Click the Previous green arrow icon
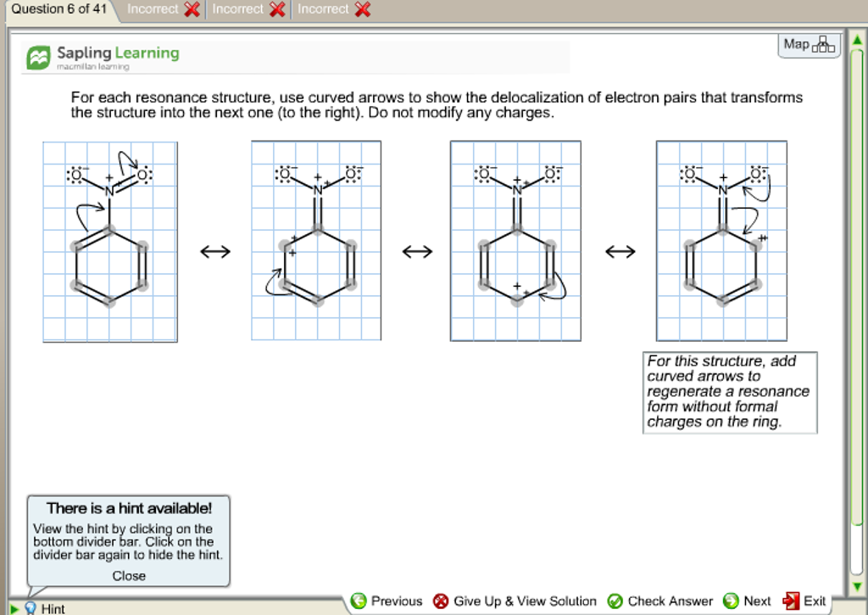The width and height of the screenshot is (868, 615). tap(359, 601)
